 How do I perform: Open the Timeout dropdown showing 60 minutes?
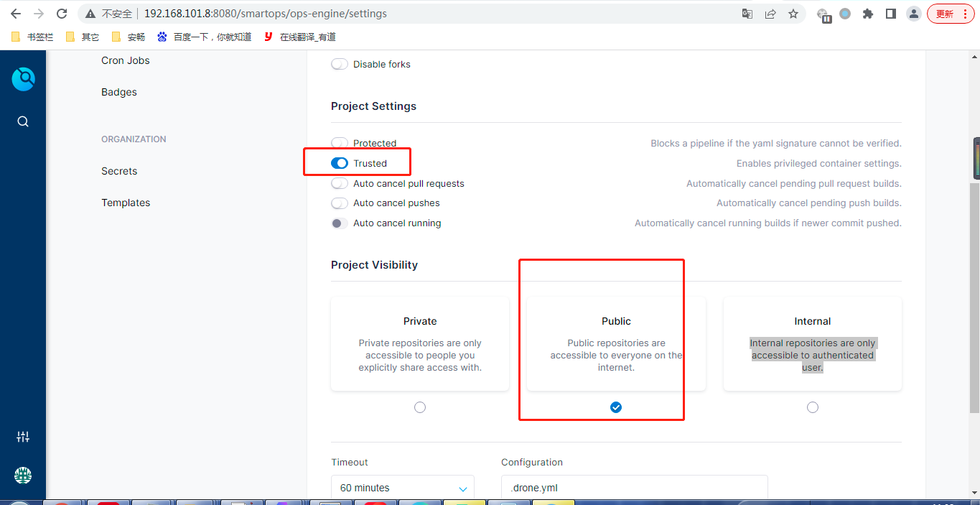pyautogui.click(x=402, y=488)
